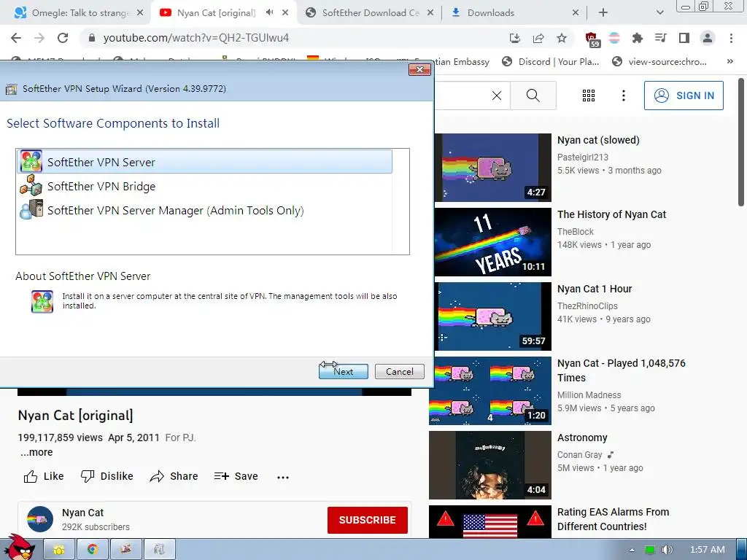Toggle Chrome side panel icon
This screenshot has width=747, height=560.
684,38
